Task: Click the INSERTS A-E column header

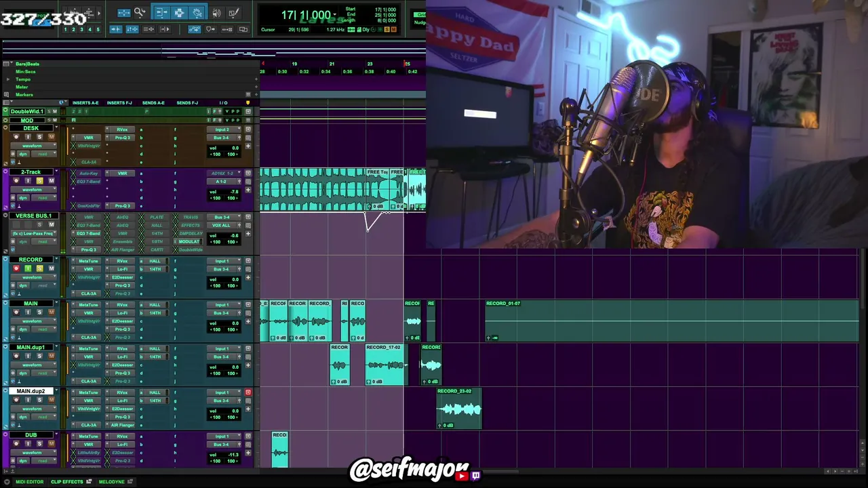Action: coord(85,103)
